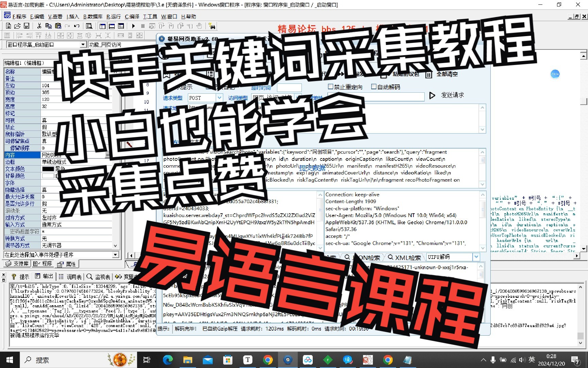The width and height of the screenshot is (588, 368).
Task: Click the Copy toolbar icon
Action: pyautogui.click(x=49, y=26)
